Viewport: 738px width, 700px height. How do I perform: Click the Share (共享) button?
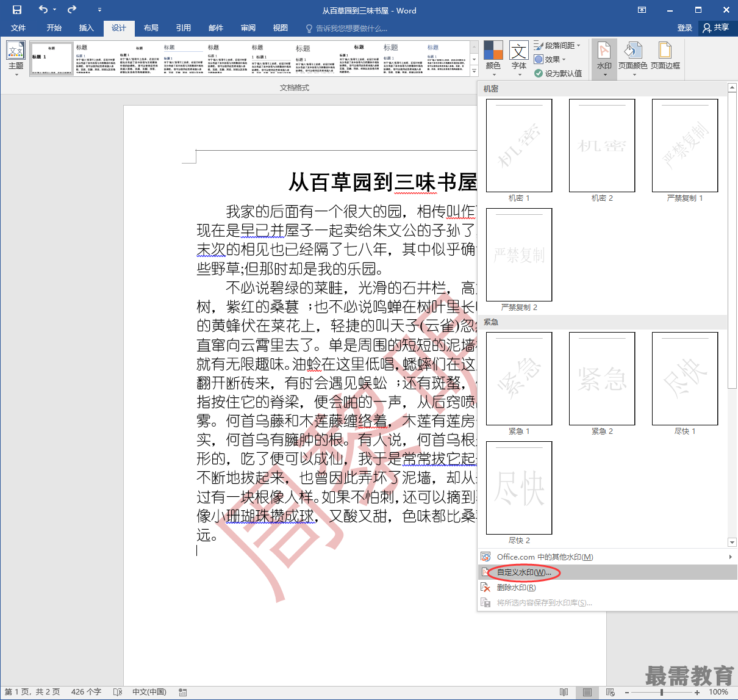point(717,27)
